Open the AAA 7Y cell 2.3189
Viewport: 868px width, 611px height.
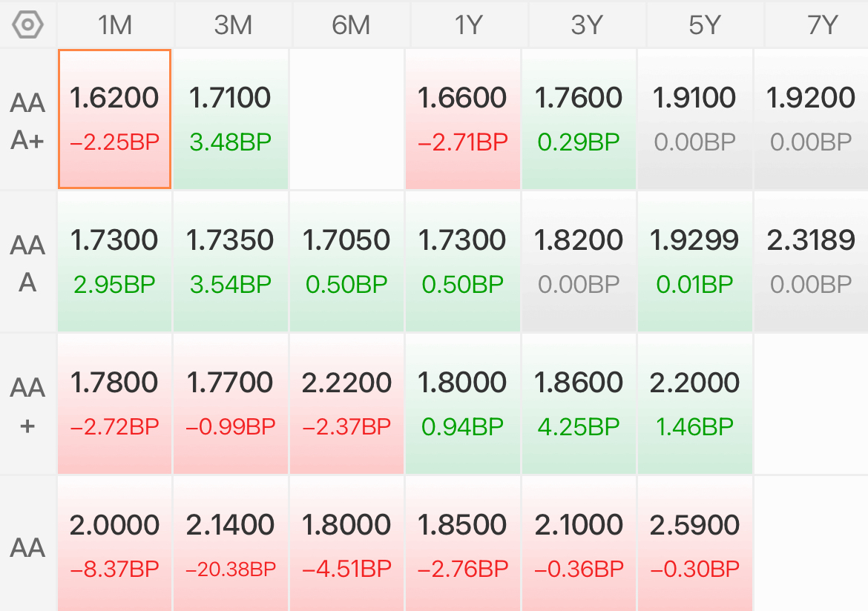point(811,261)
